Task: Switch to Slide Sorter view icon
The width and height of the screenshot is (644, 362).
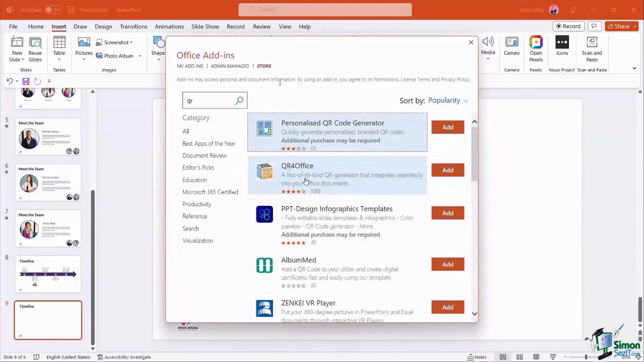Action: tap(520, 357)
